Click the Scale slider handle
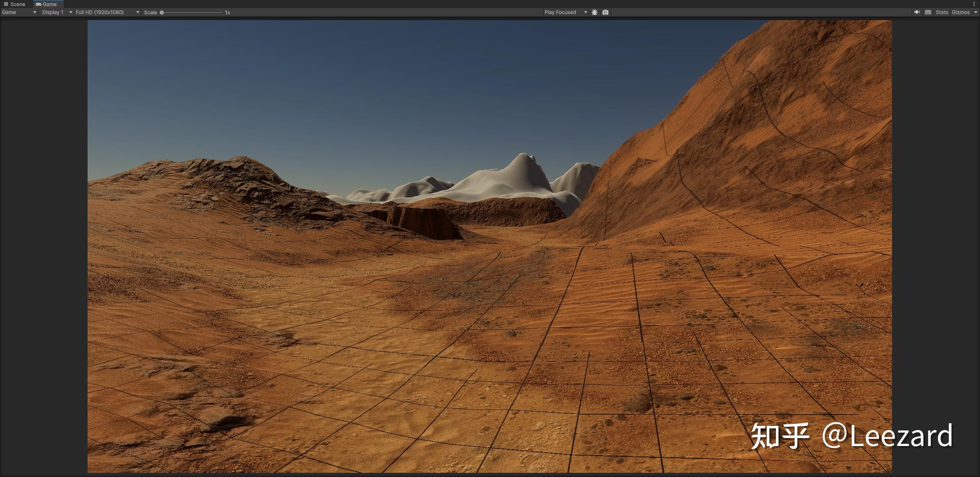The image size is (980, 477). [162, 12]
